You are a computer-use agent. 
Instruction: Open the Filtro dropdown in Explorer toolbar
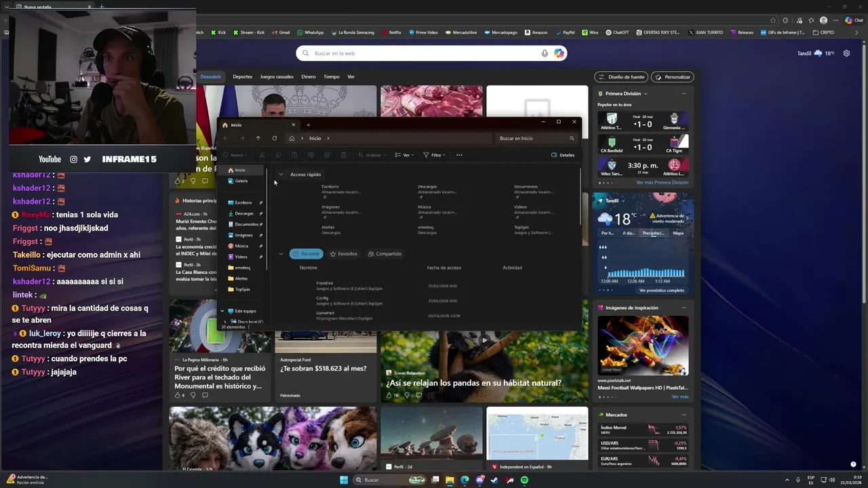434,155
